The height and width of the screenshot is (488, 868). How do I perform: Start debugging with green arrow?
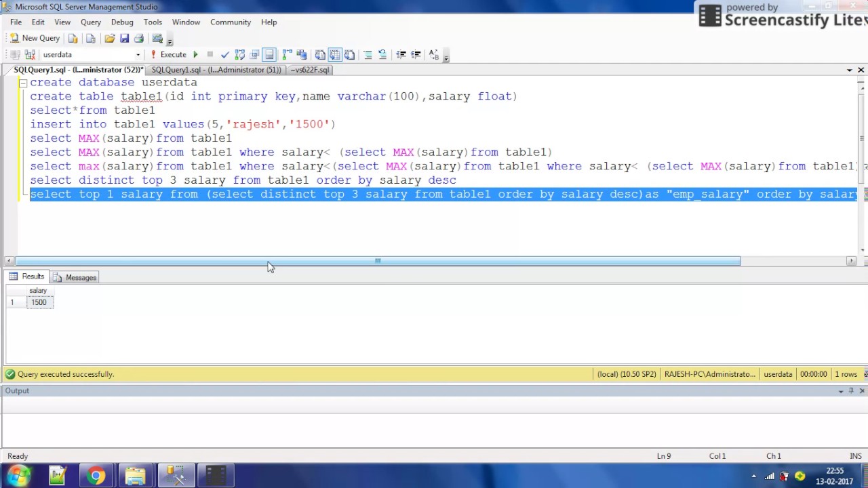195,55
